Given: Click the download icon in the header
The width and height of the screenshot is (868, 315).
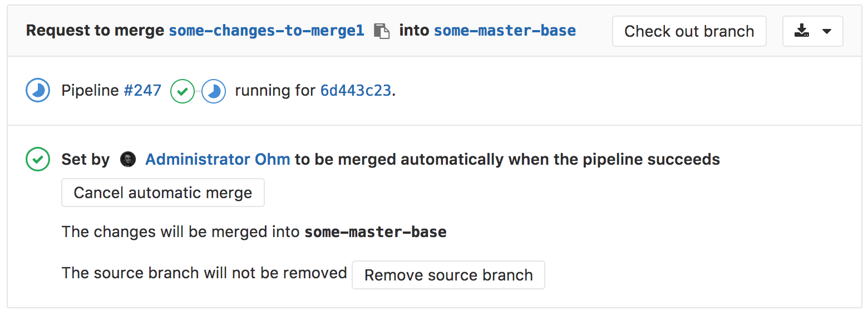Looking at the screenshot, I should 801,31.
